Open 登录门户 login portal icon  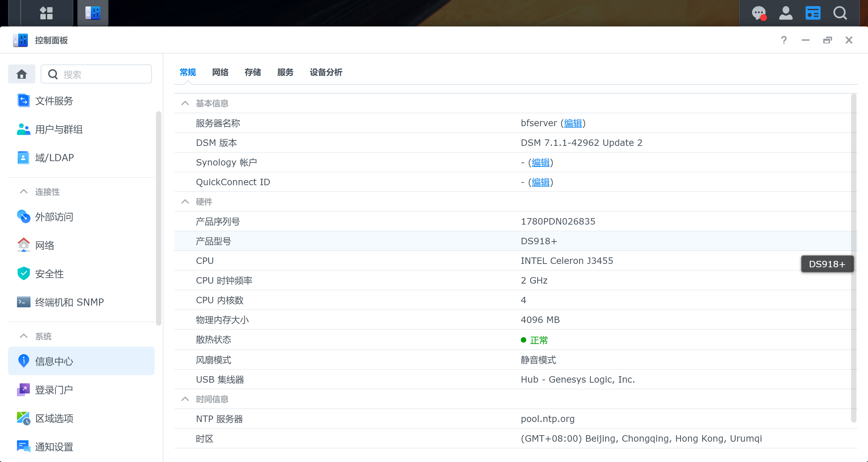pyautogui.click(x=23, y=389)
